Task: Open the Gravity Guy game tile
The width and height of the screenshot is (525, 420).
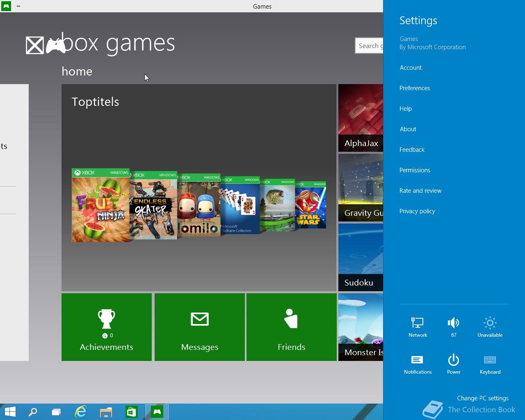Action: (361, 188)
